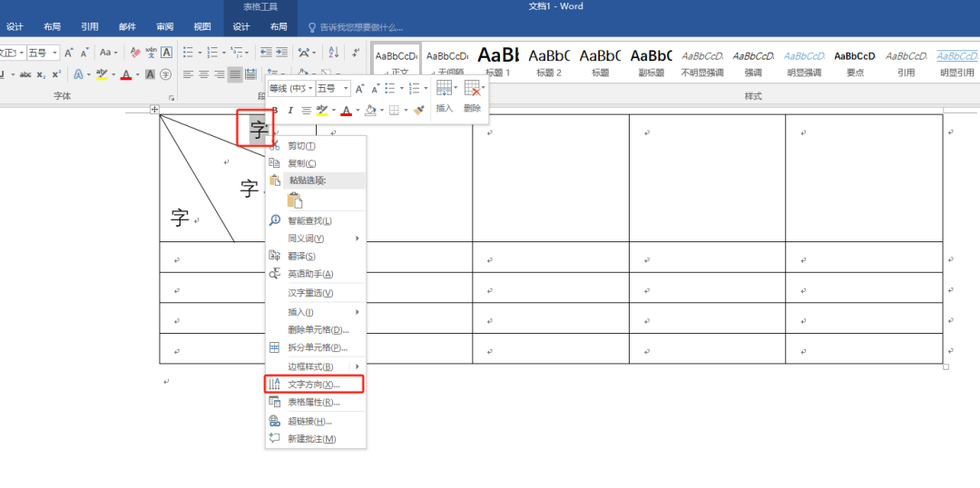Click the table move handle at top-left
Image resolution: width=980 pixels, height=488 pixels.
tap(154, 110)
